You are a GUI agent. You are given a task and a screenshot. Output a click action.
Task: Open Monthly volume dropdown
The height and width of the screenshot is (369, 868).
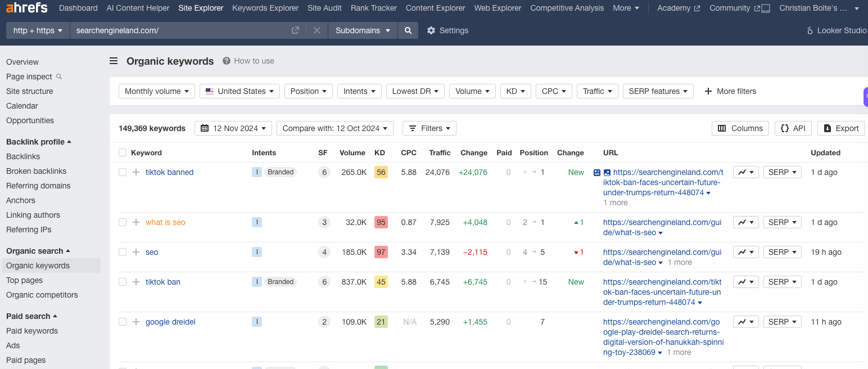(x=157, y=91)
